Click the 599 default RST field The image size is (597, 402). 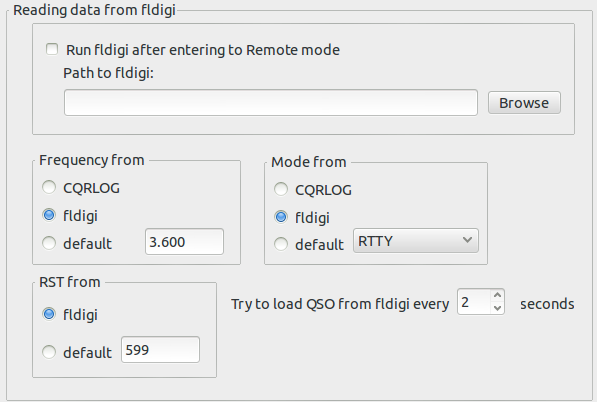coord(160,349)
